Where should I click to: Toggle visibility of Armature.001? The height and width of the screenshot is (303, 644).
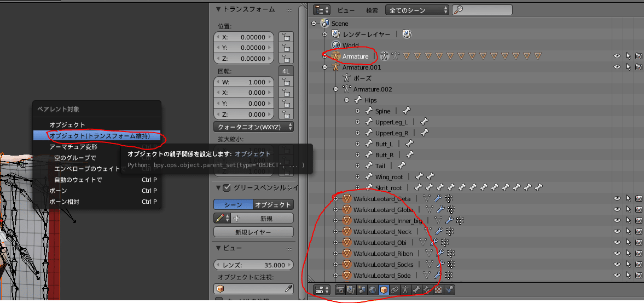[617, 67]
